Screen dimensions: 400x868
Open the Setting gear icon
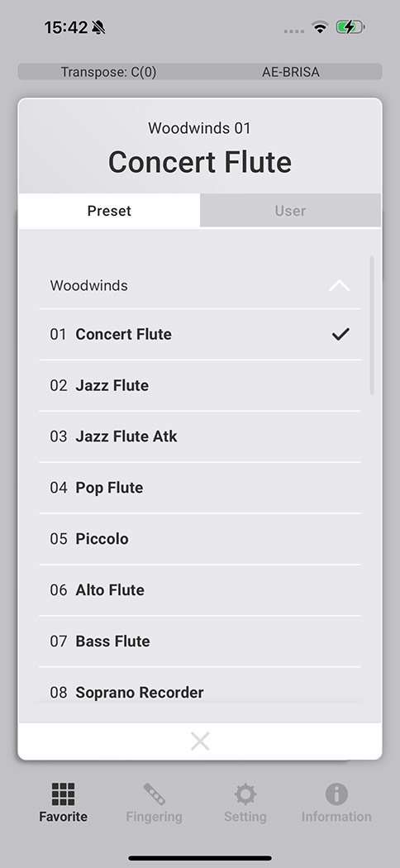coord(245,794)
